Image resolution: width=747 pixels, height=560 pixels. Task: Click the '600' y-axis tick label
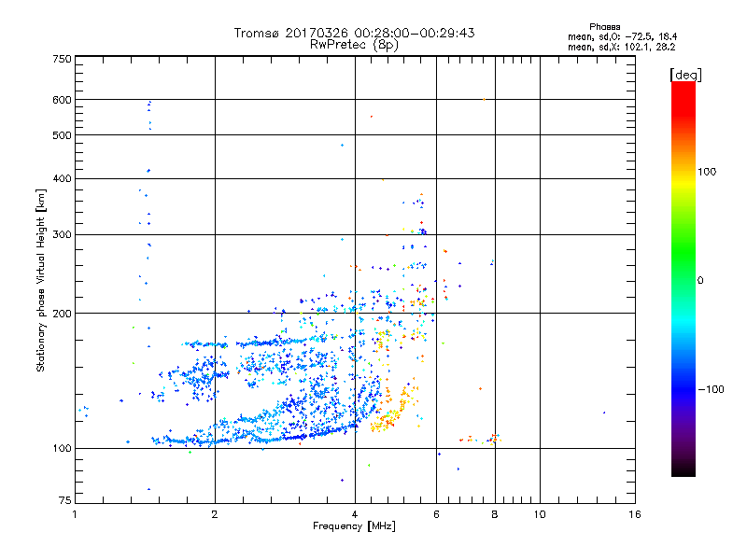(x=62, y=100)
